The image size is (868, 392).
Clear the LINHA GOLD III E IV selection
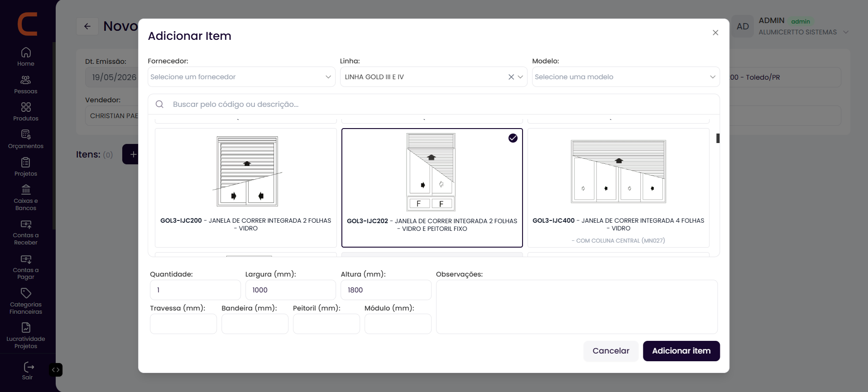pos(511,77)
